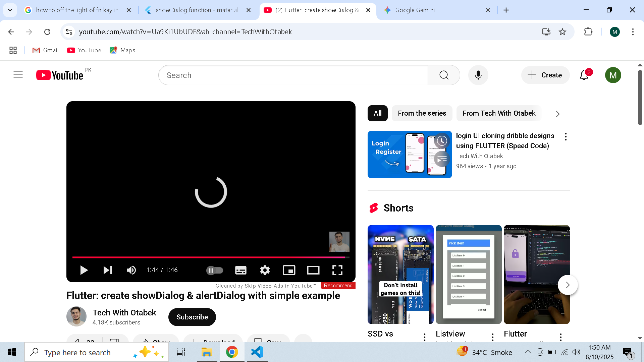Show more filter chips arrow
The width and height of the screenshot is (644, 362).
point(558,114)
